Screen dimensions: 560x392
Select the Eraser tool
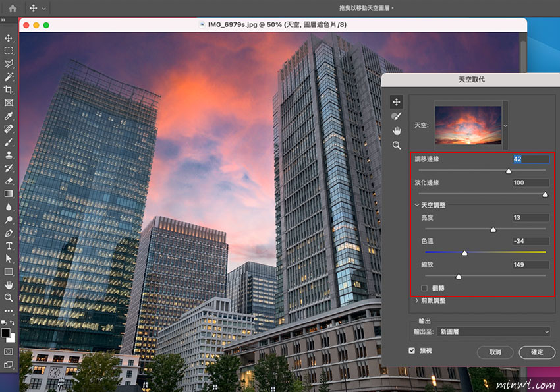pos(9,181)
